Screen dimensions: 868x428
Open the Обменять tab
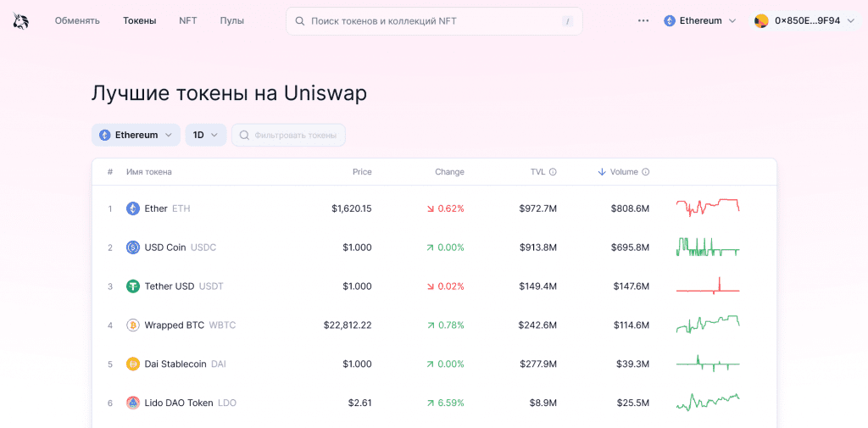click(x=77, y=21)
